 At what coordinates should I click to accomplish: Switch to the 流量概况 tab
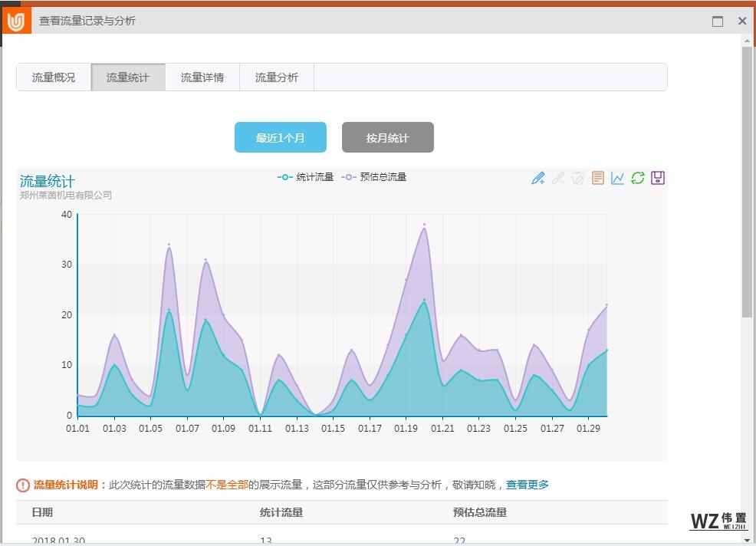tap(54, 77)
